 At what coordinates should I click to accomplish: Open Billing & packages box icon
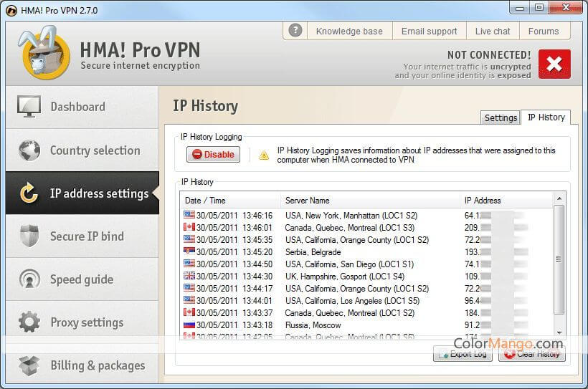point(29,365)
